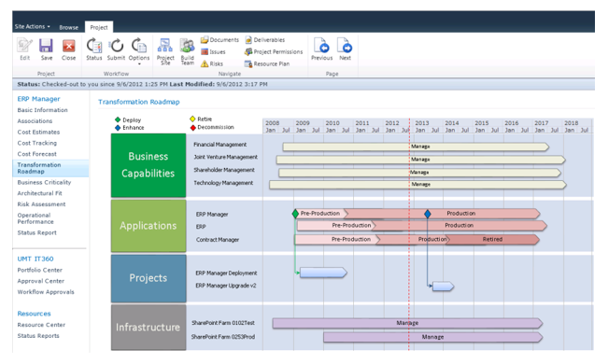Go to Portfolio Center

[39, 270]
